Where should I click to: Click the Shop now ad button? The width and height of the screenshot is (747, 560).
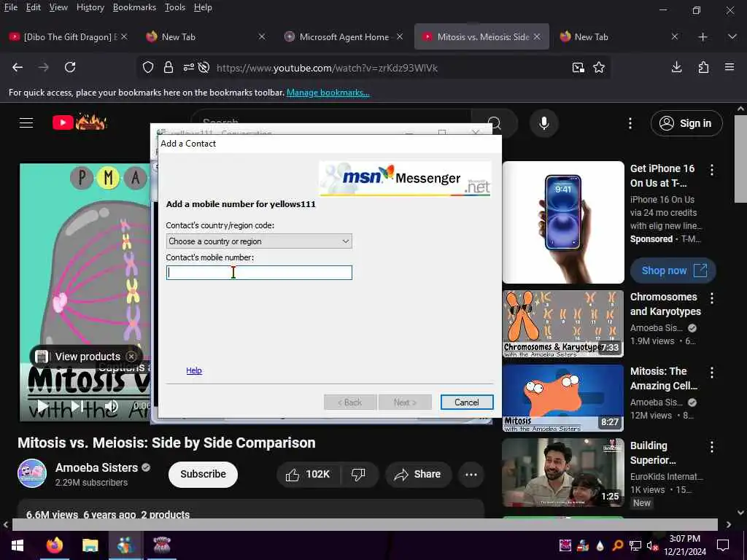click(x=673, y=271)
